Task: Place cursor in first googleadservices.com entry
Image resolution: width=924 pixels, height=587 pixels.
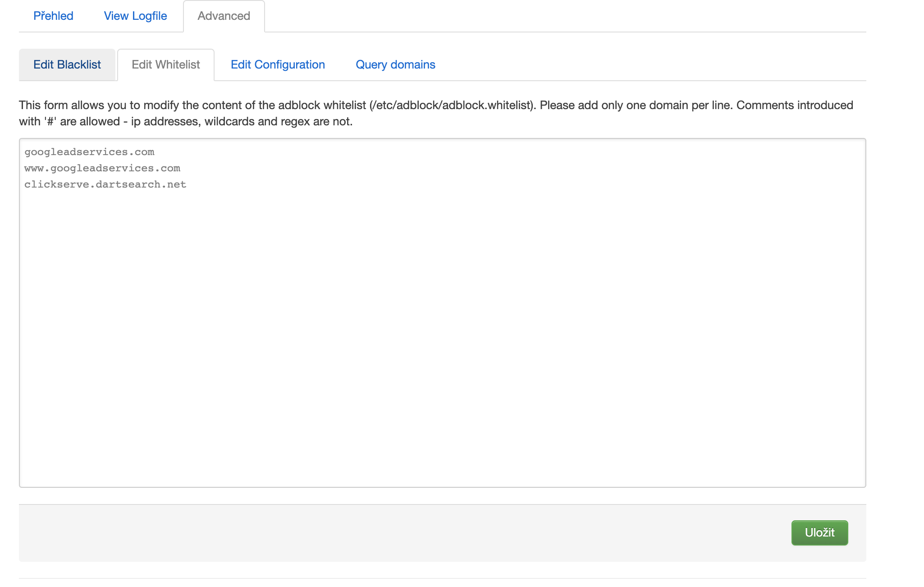Action: [x=89, y=152]
